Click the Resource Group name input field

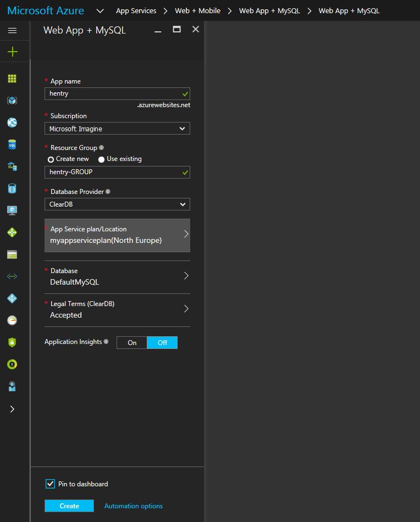click(117, 172)
